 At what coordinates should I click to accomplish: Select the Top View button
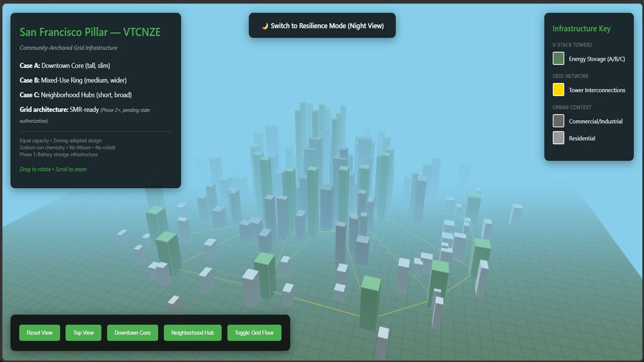coord(84,333)
